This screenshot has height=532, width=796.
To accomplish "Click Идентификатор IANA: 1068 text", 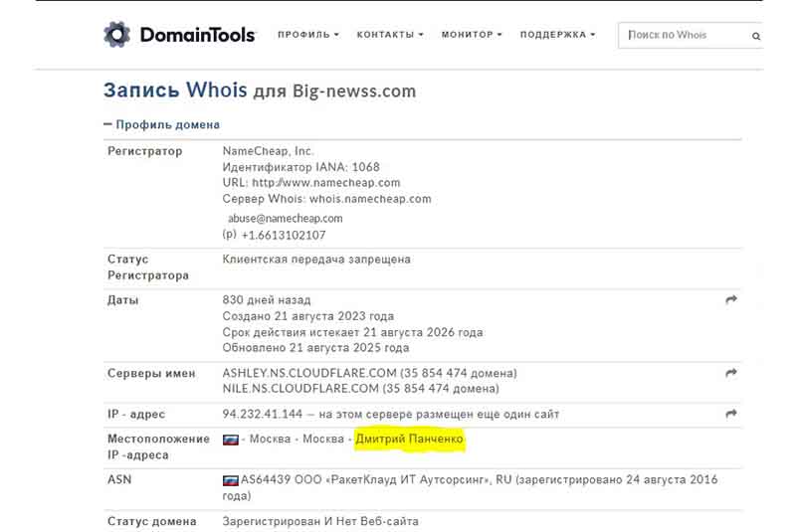I will (300, 167).
